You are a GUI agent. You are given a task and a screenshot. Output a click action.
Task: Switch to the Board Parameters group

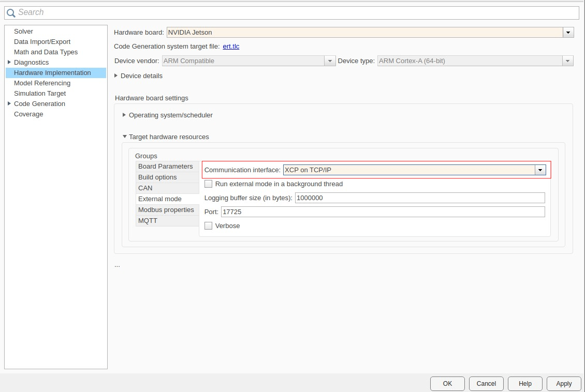[x=165, y=166]
